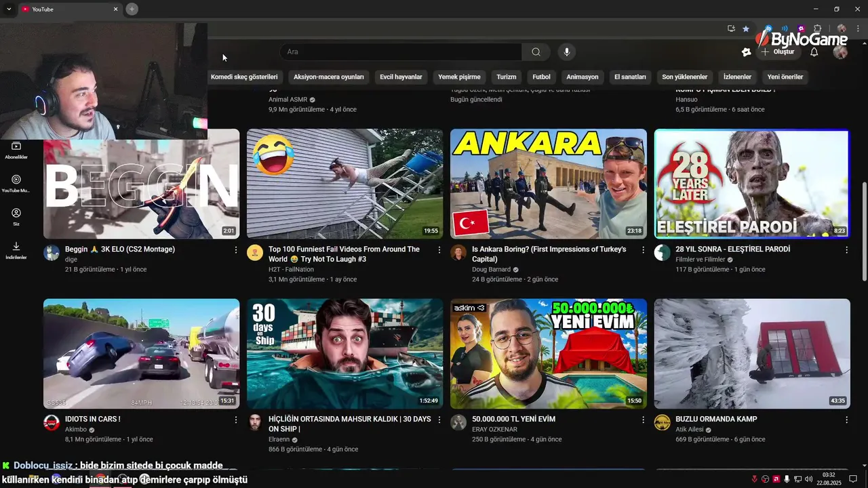Screen dimensions: 868x488
Task: Click the page vertical scrollbar thumb
Action: coord(864,232)
